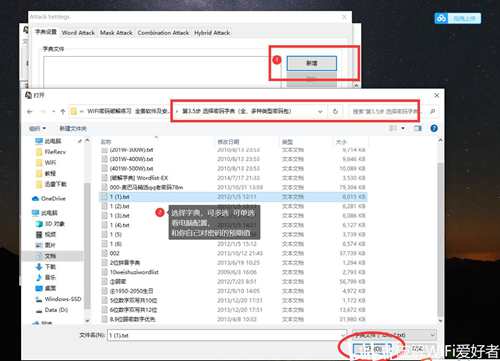Click the 新建文件夹 new folder button

pos(73,128)
